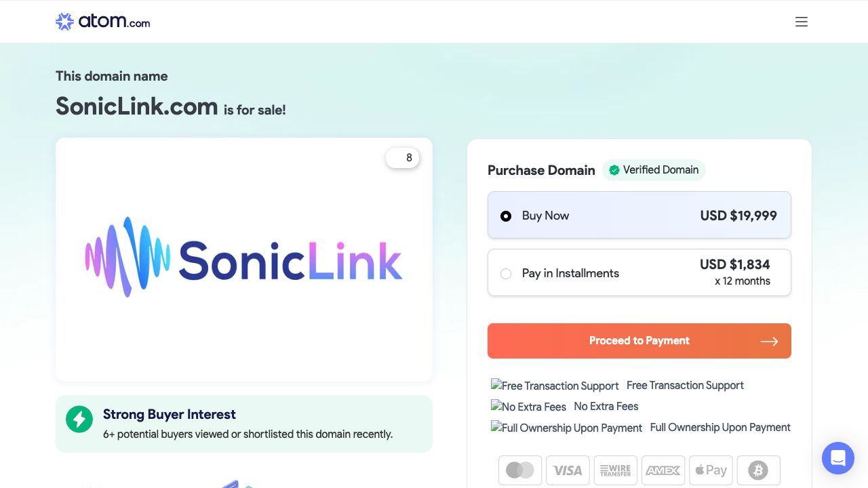Click the Apple Pay icon

[711, 470]
